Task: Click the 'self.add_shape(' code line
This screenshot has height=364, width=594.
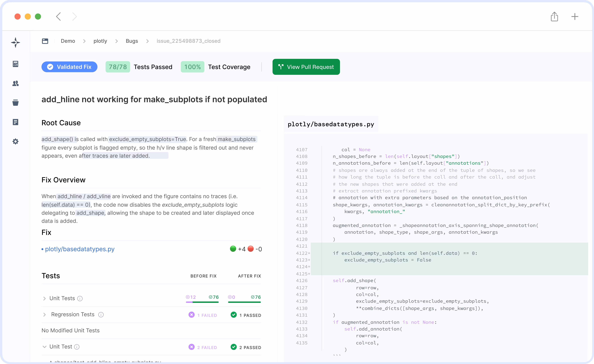Action: pyautogui.click(x=354, y=281)
